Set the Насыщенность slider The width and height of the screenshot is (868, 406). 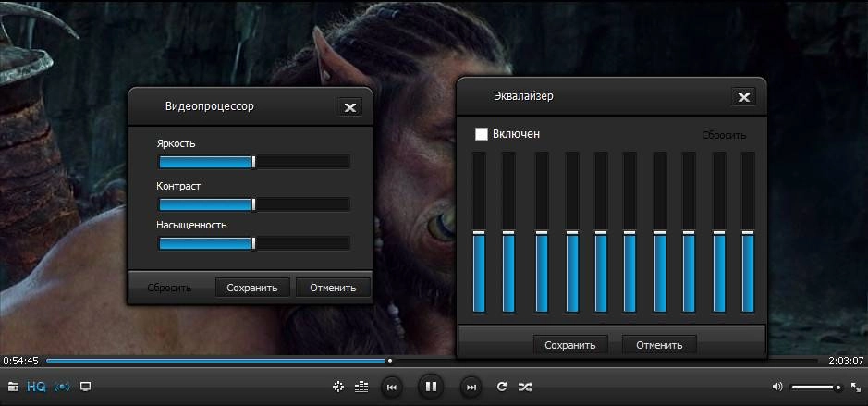253,243
